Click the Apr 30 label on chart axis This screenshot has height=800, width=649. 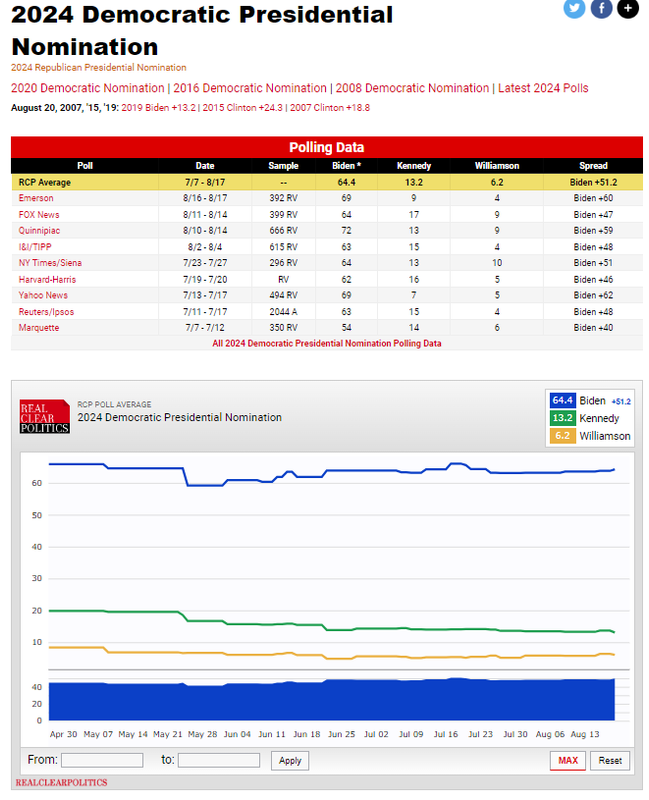tap(63, 734)
